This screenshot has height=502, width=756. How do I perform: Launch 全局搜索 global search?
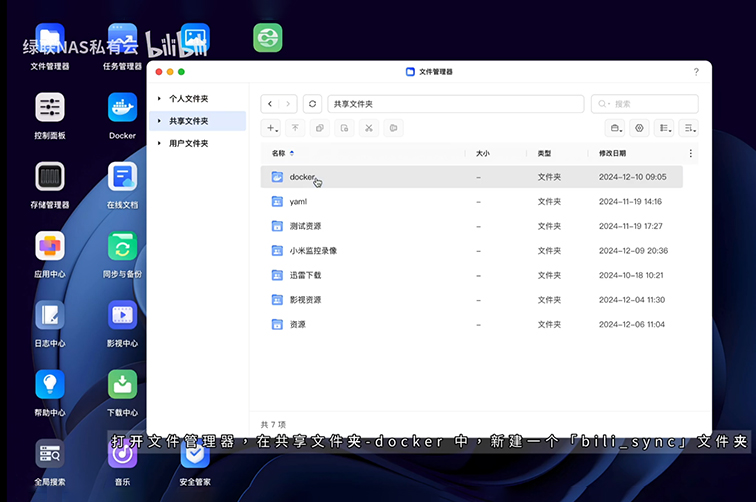point(50,454)
